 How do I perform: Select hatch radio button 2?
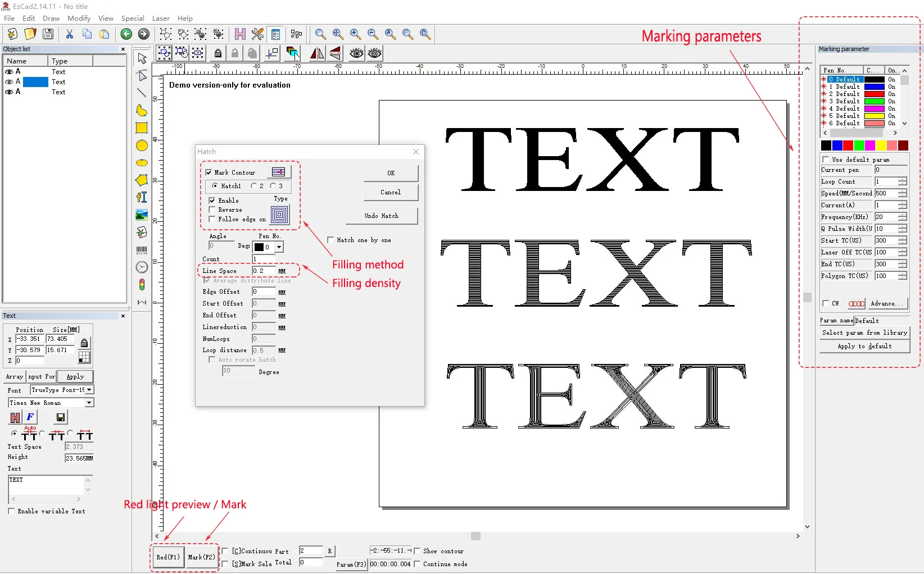coord(254,186)
